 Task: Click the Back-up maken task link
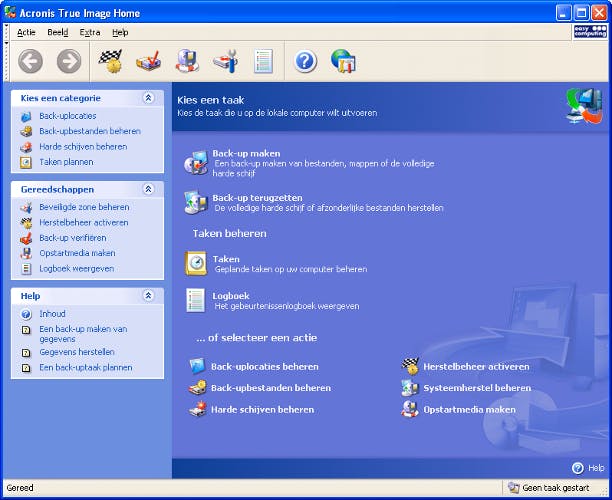point(246,153)
